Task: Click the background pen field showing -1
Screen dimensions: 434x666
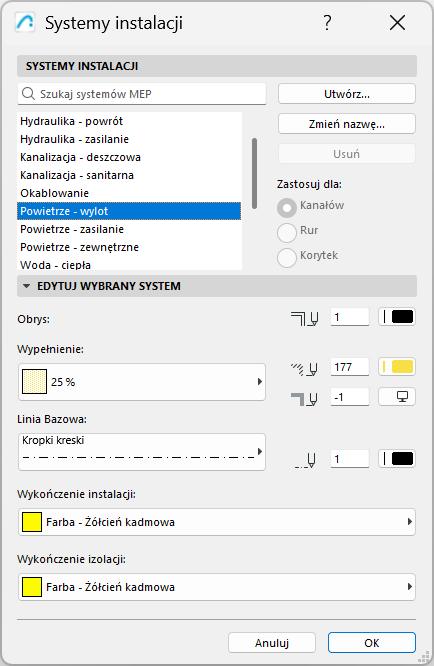Action: [350, 397]
